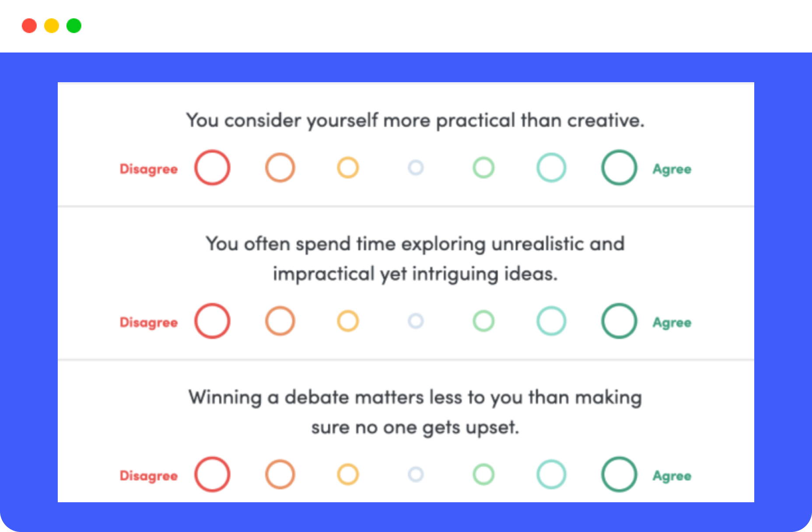Select strongest agree for practical than creative
The image size is (812, 532).
[x=619, y=168]
